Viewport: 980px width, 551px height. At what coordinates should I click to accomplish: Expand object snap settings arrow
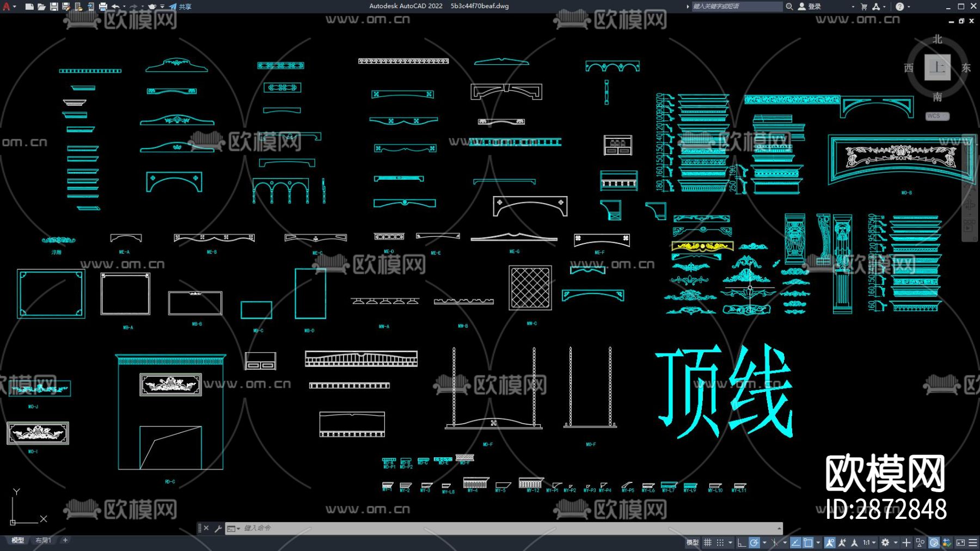[x=818, y=542]
